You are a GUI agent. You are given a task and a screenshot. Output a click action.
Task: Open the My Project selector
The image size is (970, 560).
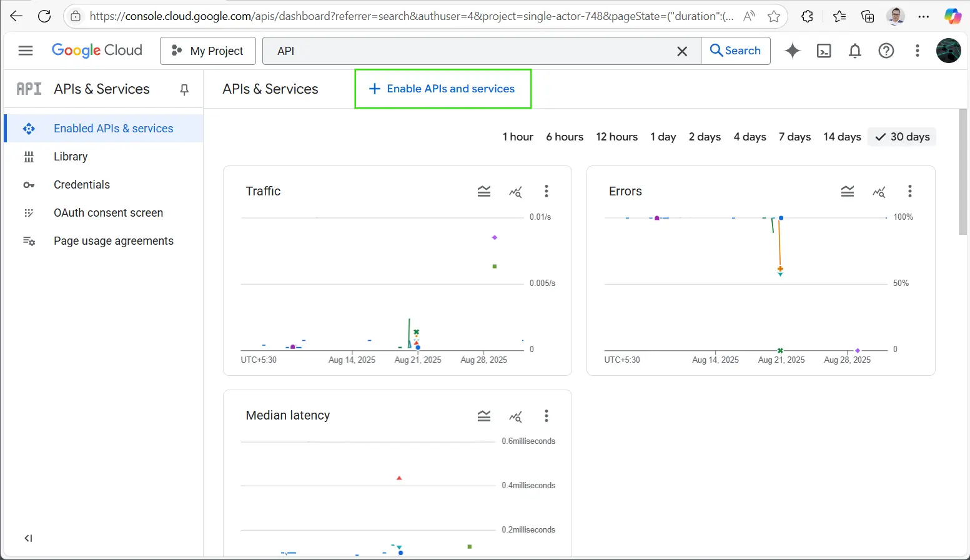pyautogui.click(x=208, y=51)
